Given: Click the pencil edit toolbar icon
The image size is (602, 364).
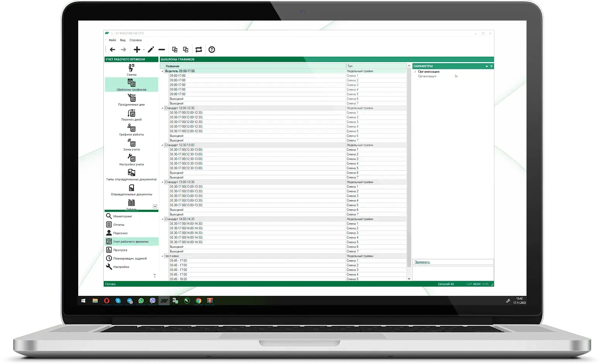Looking at the screenshot, I should (x=151, y=50).
